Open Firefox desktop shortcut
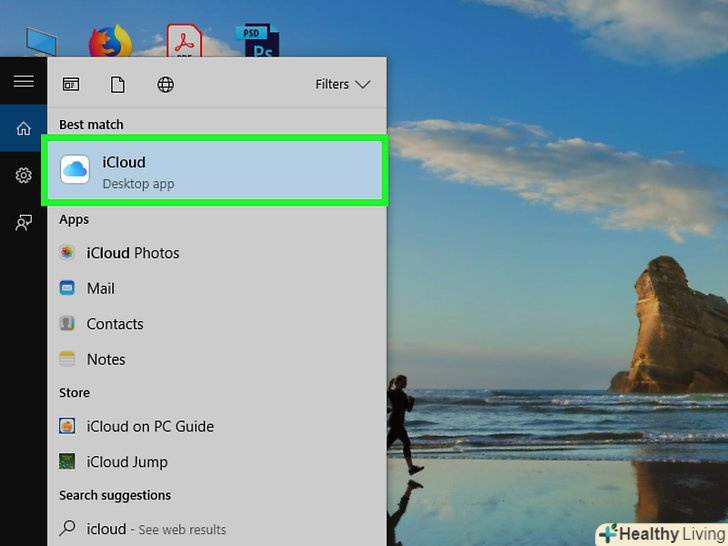728x546 pixels. [110, 41]
